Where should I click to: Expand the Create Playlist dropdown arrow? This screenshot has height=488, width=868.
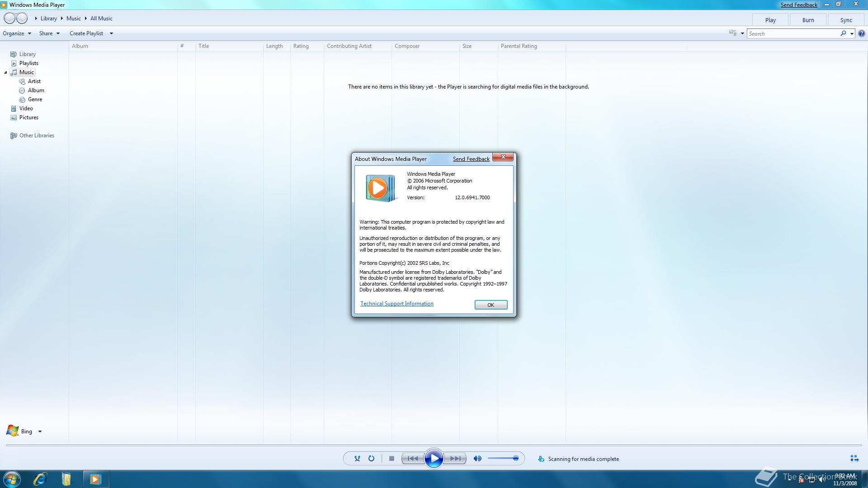coord(111,33)
